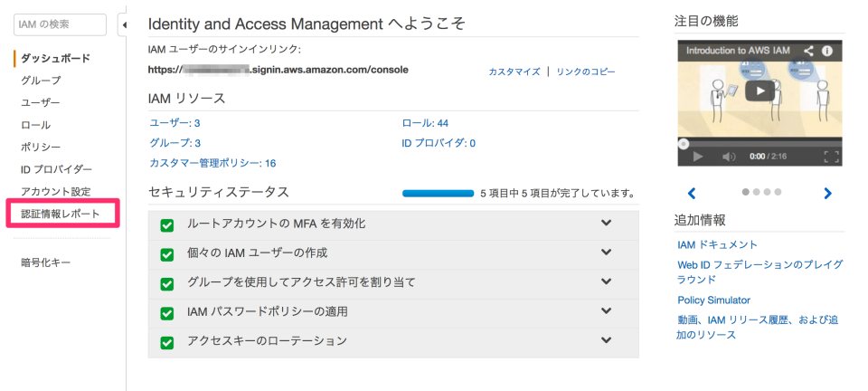
Task: Click the 0:00 / 2:16 time display
Action: click(x=768, y=157)
